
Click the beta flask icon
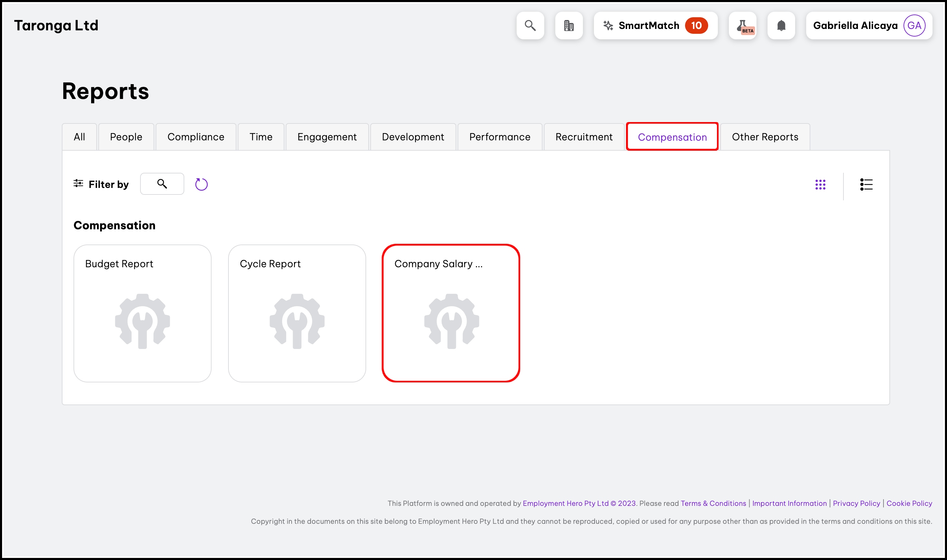pyautogui.click(x=742, y=26)
